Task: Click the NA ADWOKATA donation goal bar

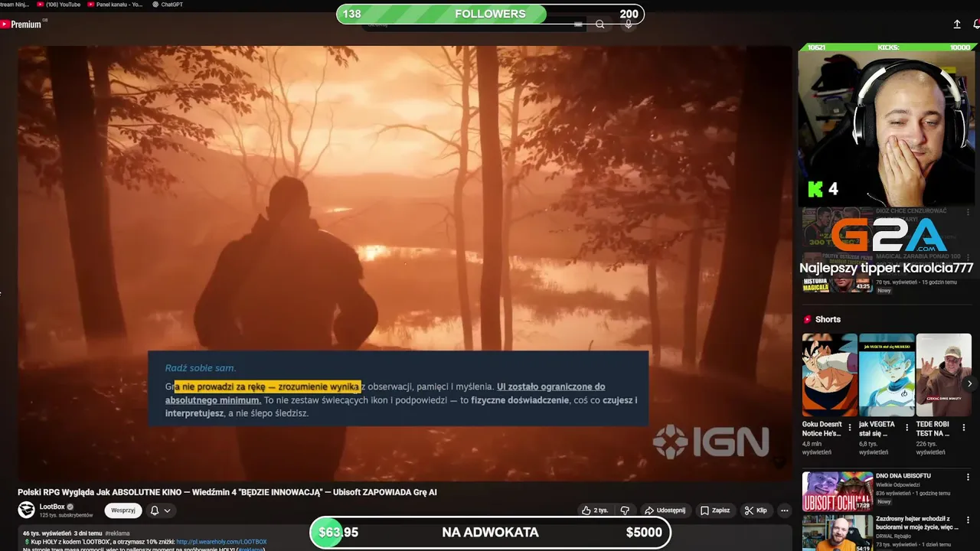Action: pyautogui.click(x=490, y=533)
